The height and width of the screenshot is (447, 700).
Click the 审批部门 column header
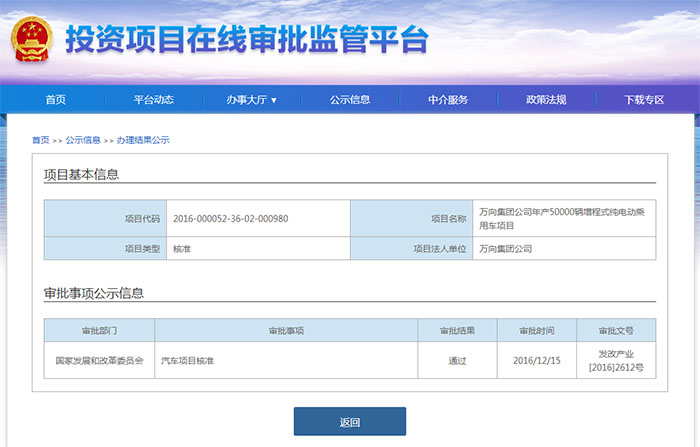(x=99, y=330)
